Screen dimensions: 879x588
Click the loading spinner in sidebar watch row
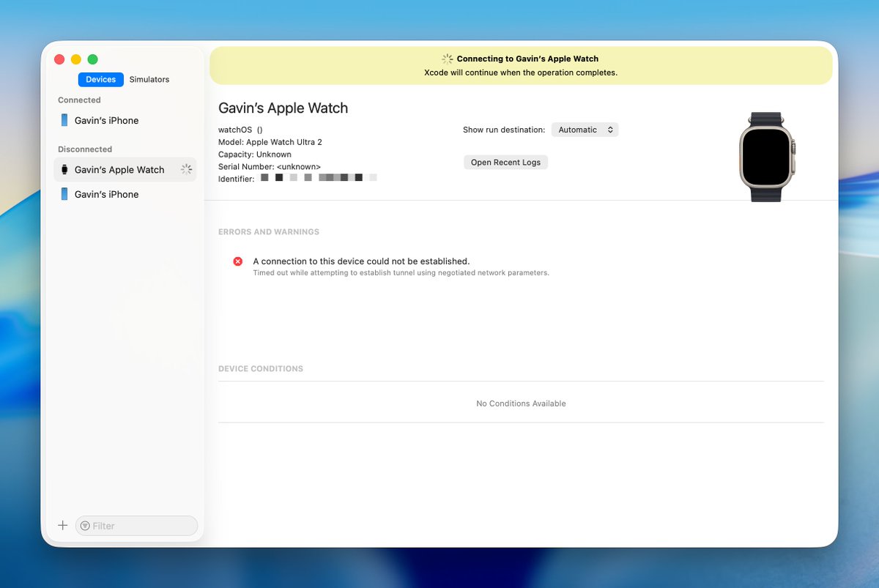click(186, 169)
